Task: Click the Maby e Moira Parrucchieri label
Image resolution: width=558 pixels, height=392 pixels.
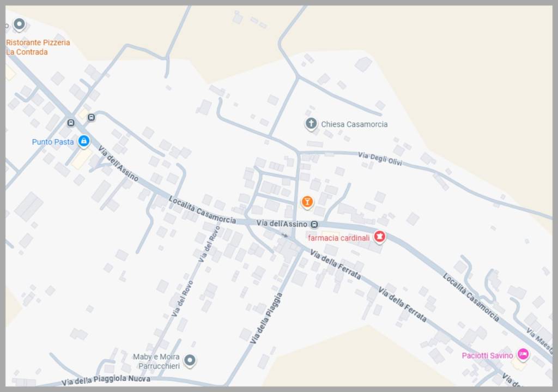Action: [x=156, y=361]
